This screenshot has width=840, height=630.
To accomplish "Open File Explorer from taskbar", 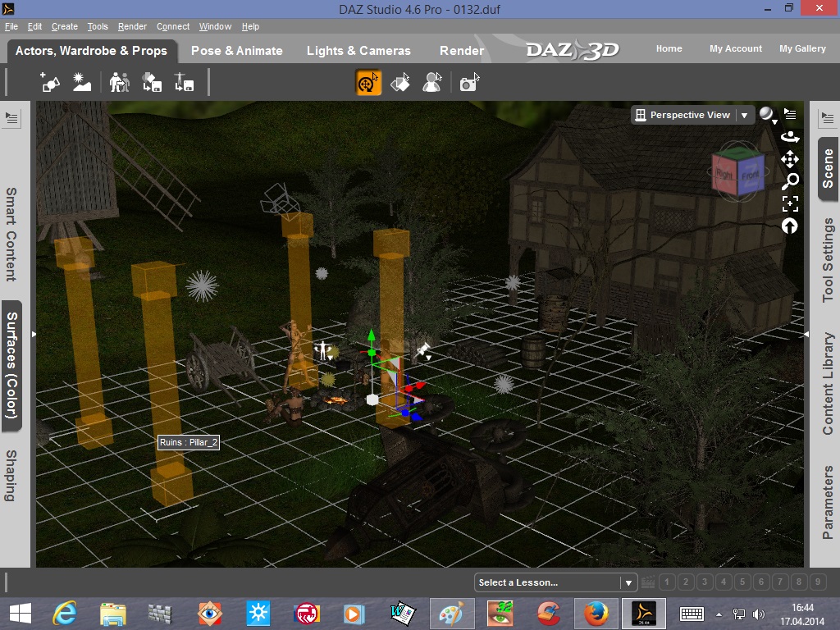I will coord(113,614).
